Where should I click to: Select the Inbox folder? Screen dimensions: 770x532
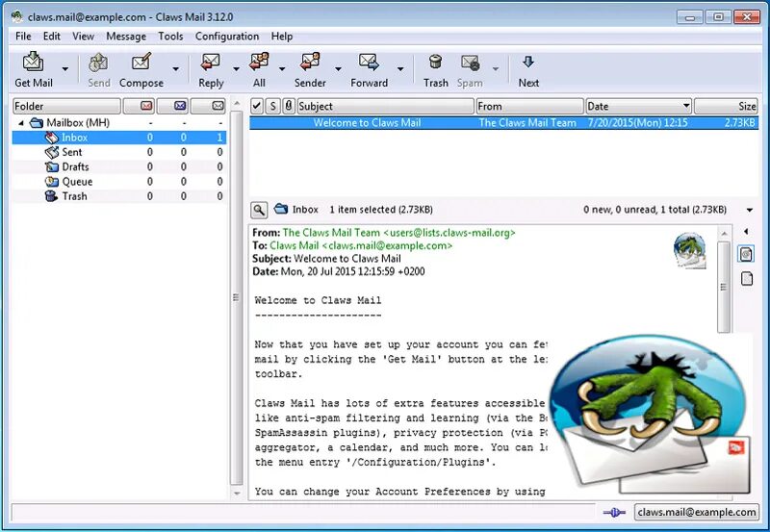tap(118, 138)
